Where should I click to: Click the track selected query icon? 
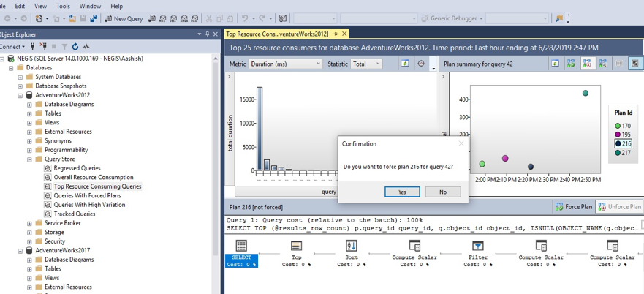421,64
